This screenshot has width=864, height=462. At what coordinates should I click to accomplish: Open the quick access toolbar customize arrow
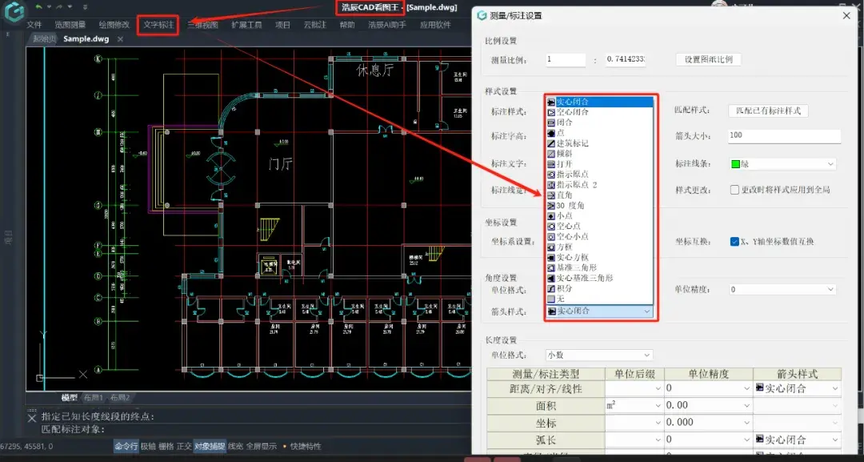click(85, 7)
